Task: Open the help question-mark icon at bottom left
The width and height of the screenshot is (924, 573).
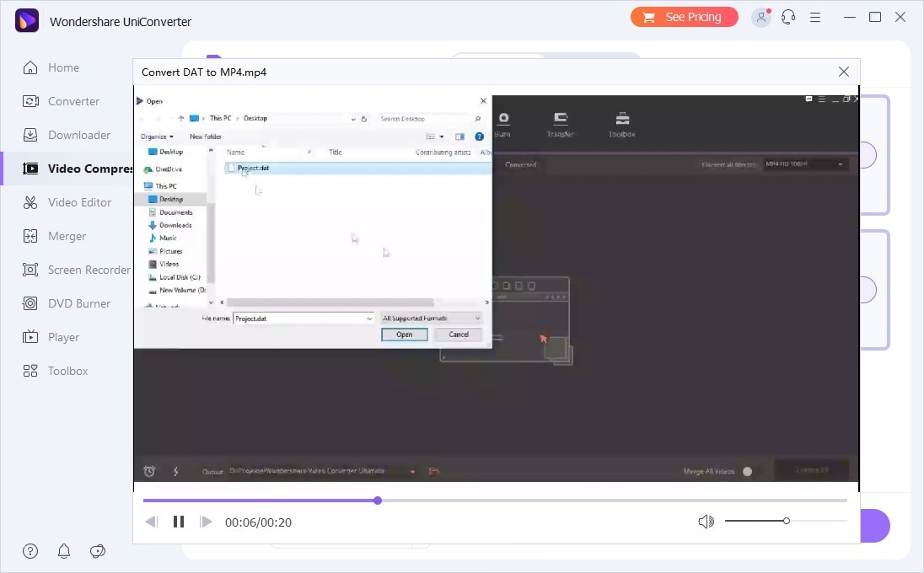Action: (30, 551)
